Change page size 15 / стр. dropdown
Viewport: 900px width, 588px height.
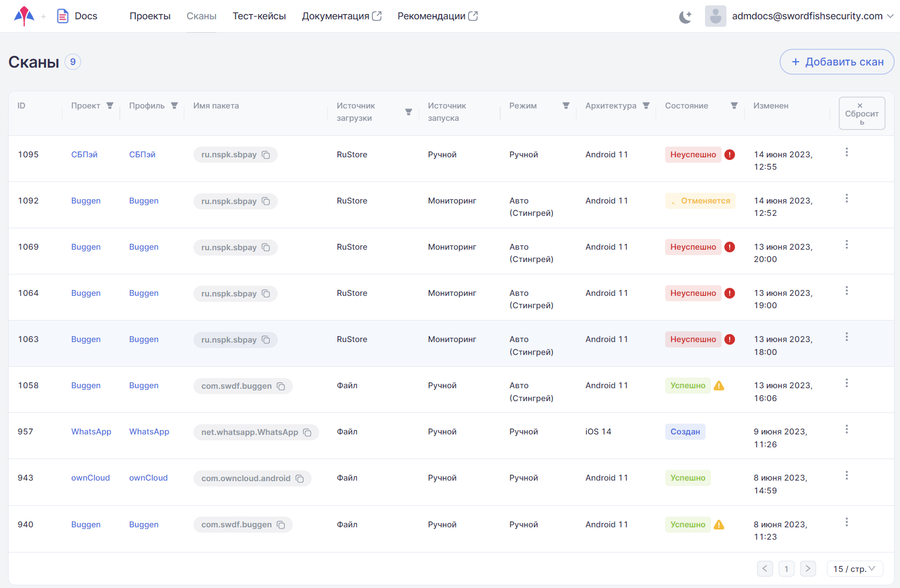pos(854,569)
